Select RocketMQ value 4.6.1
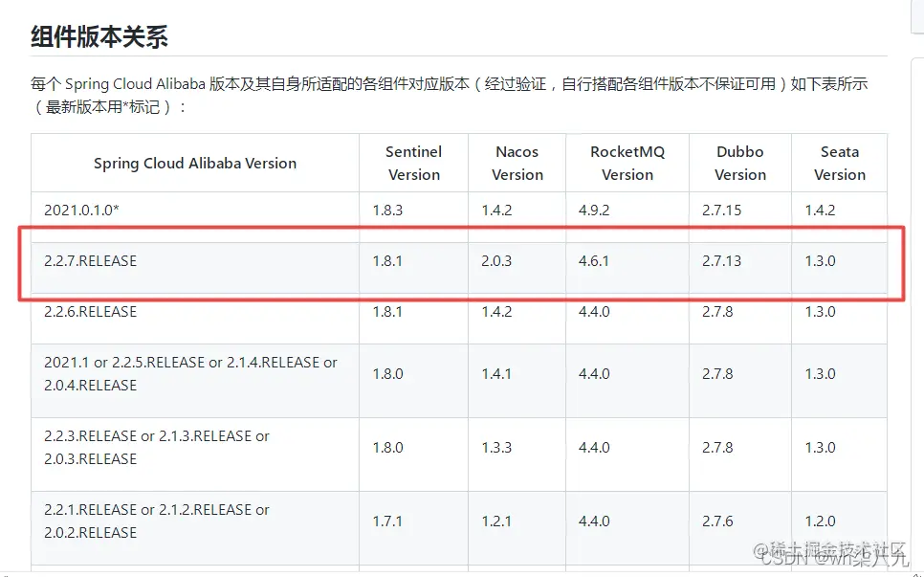 [x=594, y=261]
